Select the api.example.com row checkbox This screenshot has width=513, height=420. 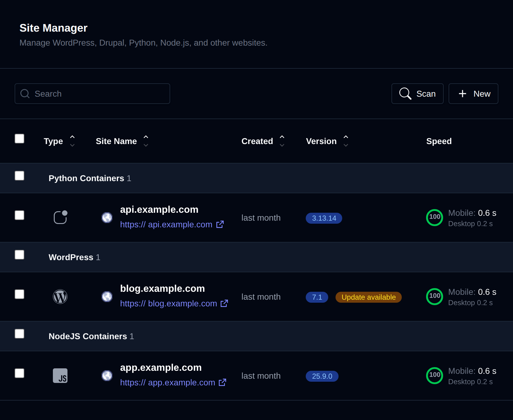19,215
